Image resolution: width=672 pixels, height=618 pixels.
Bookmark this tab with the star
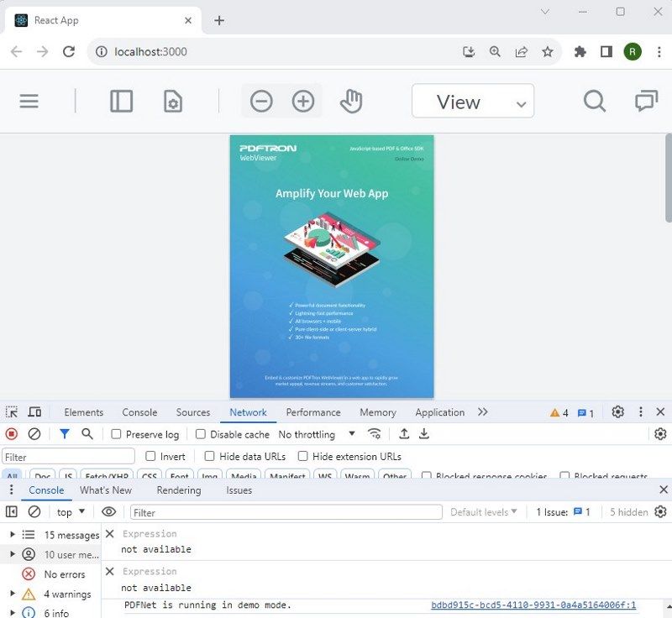point(548,52)
